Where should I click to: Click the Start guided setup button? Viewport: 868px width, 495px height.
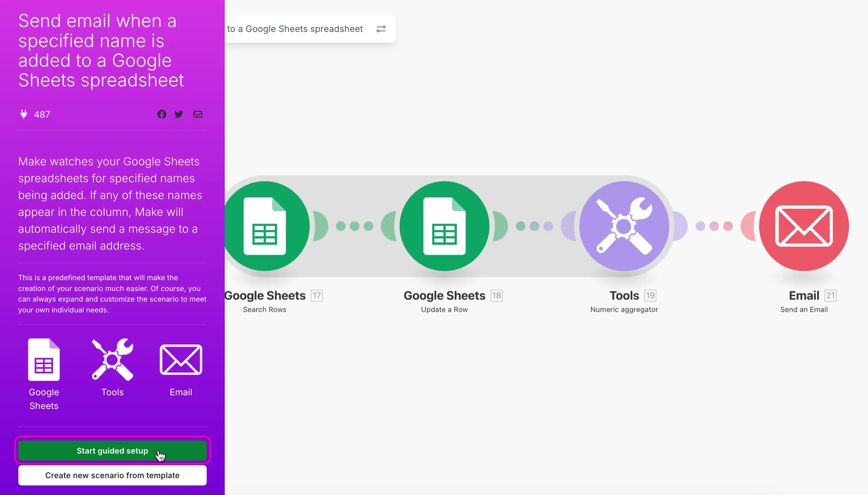click(x=112, y=450)
